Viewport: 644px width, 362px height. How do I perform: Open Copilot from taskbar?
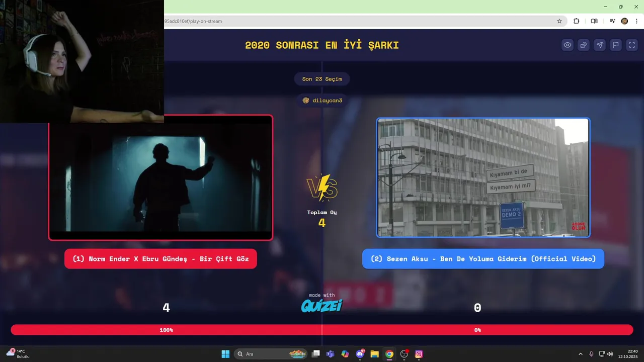[345, 354]
